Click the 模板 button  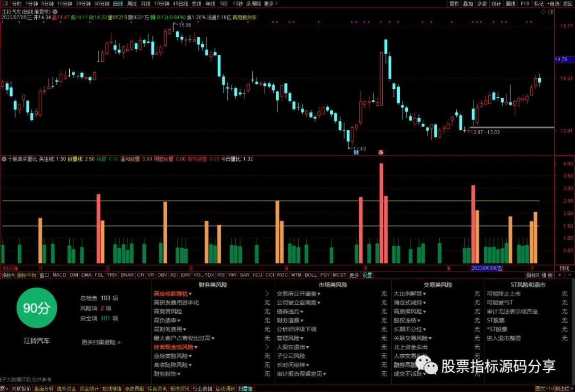[x=547, y=275]
